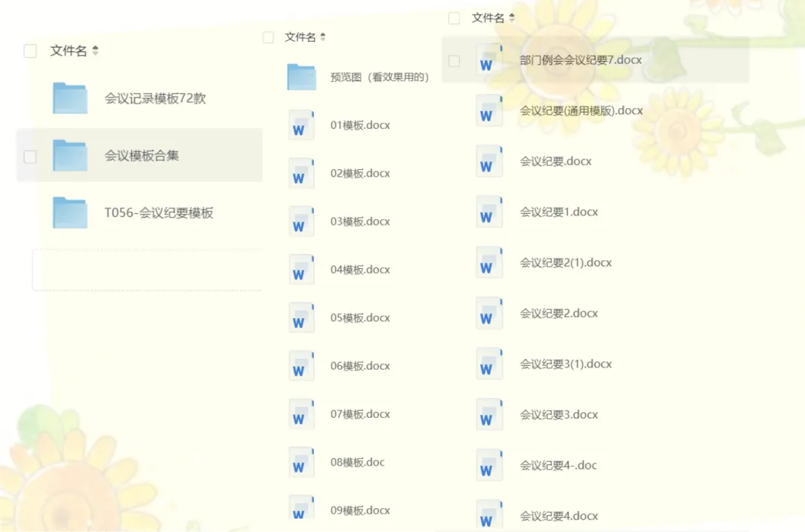Screen dimensions: 805x532
Task: Open 预览图（看效果用的）folder name
Action: coord(379,77)
